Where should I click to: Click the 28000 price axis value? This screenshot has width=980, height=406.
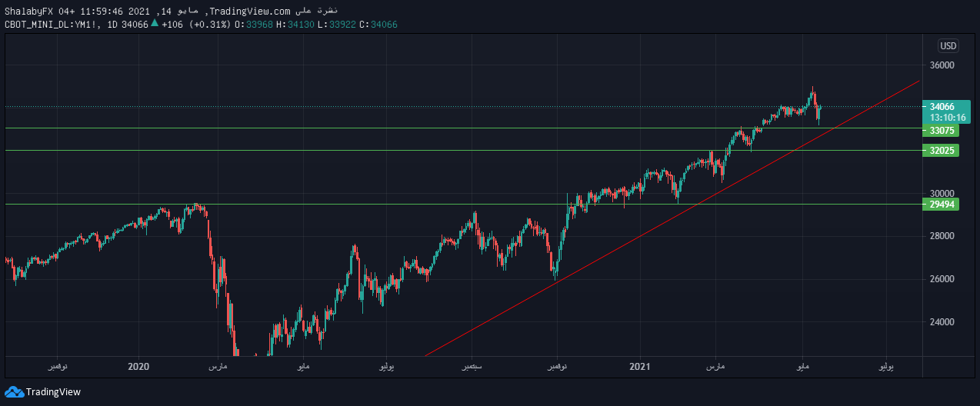coord(942,236)
